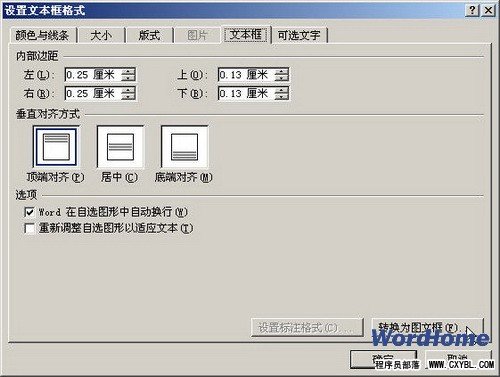Cancel with the 取消 button
The image size is (500, 377).
(x=458, y=359)
